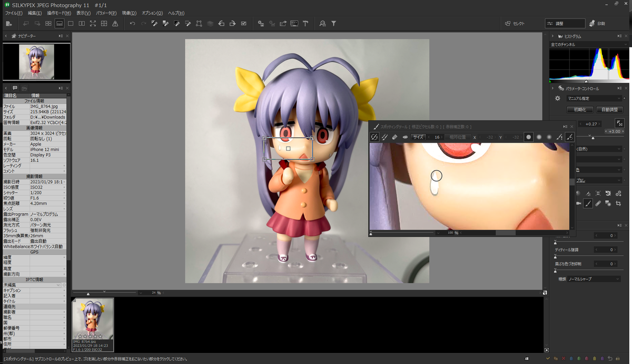The width and height of the screenshot is (632, 364).
Task: Select the hard-edge brush circle option
Action: (x=529, y=137)
